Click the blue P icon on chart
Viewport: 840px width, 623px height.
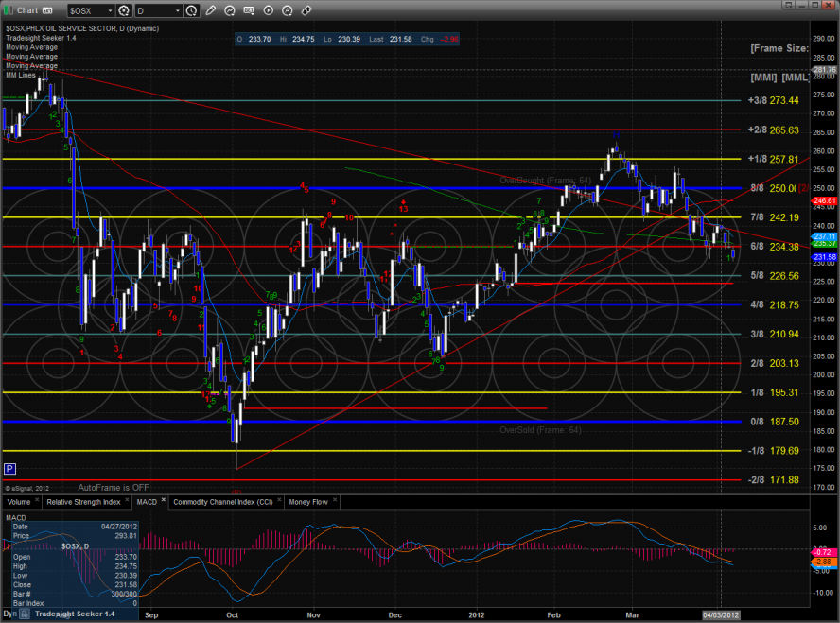click(9, 468)
